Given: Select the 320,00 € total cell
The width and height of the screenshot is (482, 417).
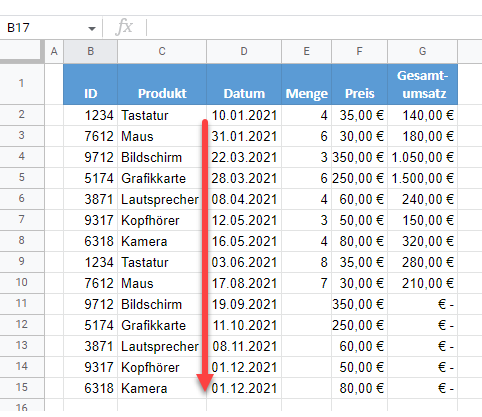Looking at the screenshot, I should (x=422, y=241).
